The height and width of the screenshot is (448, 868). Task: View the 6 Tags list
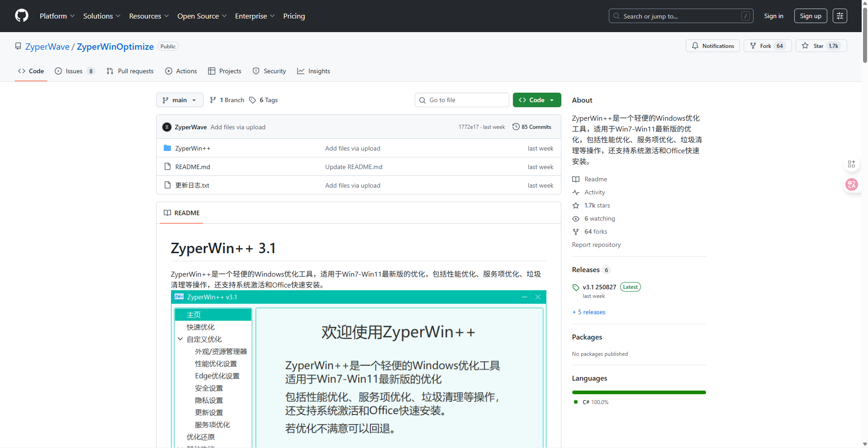[x=264, y=100]
